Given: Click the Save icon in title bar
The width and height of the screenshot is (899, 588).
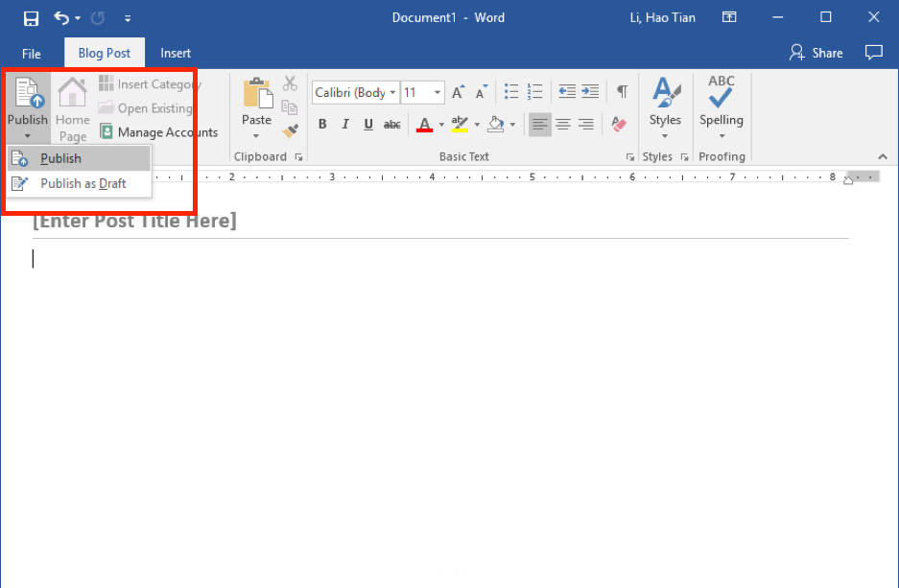Looking at the screenshot, I should pyautogui.click(x=31, y=18).
